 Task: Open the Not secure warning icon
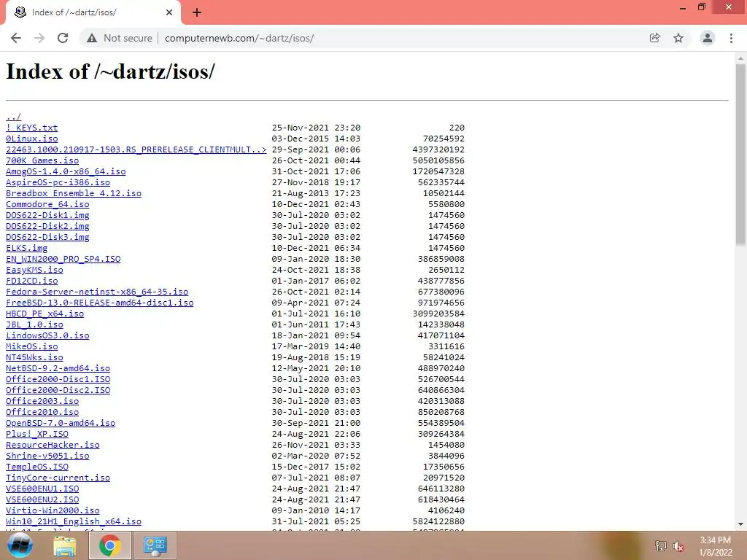(92, 38)
